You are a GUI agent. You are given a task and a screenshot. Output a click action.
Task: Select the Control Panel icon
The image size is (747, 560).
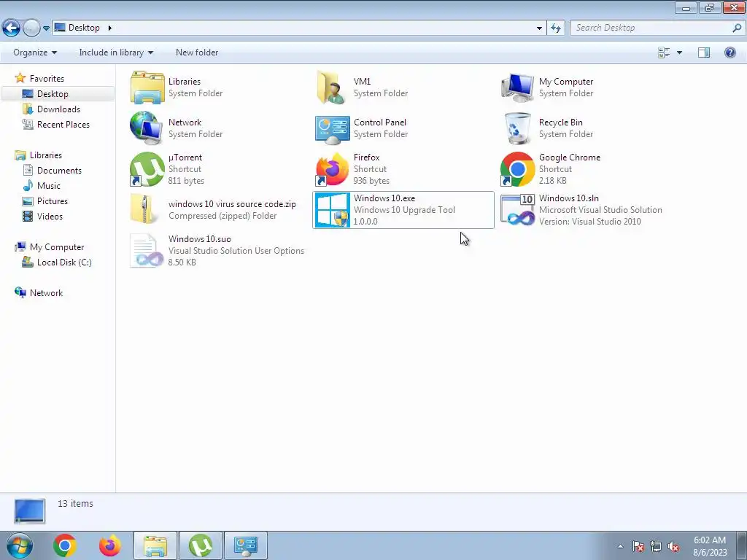coord(332,130)
